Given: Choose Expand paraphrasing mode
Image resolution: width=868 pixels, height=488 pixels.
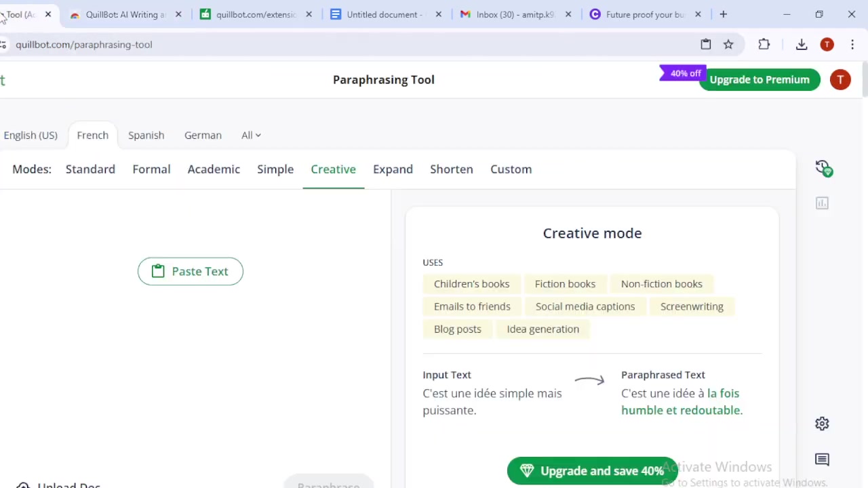Looking at the screenshot, I should (x=393, y=169).
